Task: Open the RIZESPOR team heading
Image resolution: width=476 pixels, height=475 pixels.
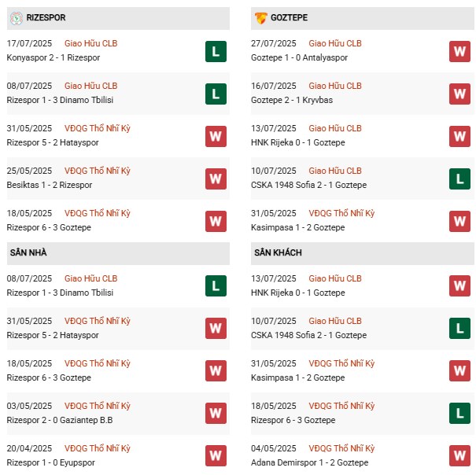Action: pos(47,17)
